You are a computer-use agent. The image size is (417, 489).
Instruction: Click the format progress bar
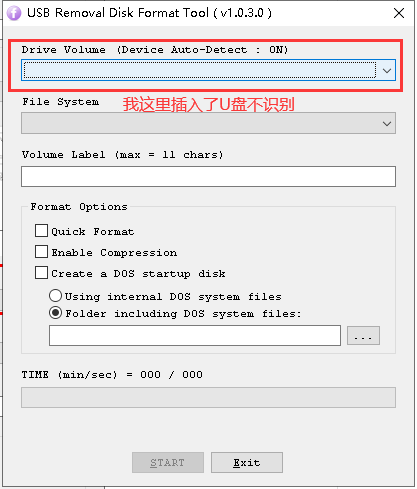(x=208, y=397)
